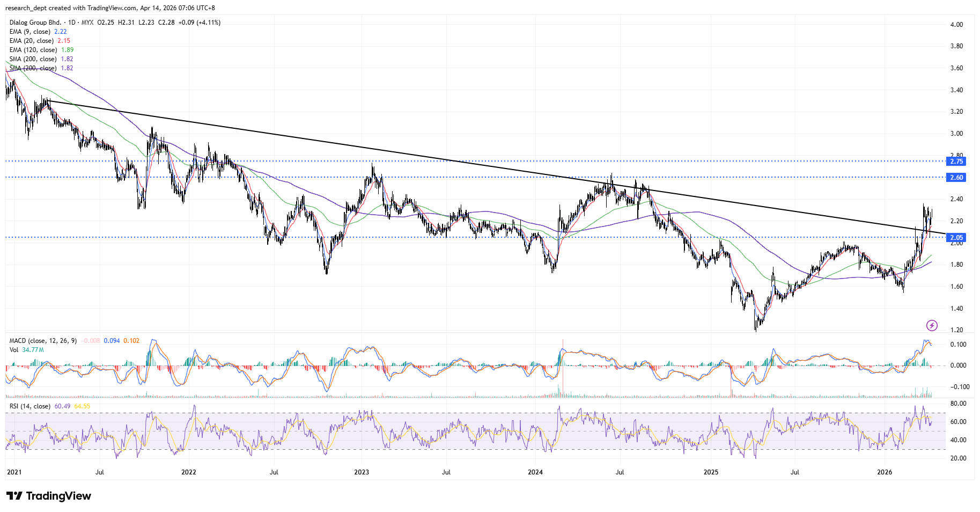The height and width of the screenshot is (512, 980).
Task: Click the TradingView logo at bottom left
Action: click(x=49, y=496)
